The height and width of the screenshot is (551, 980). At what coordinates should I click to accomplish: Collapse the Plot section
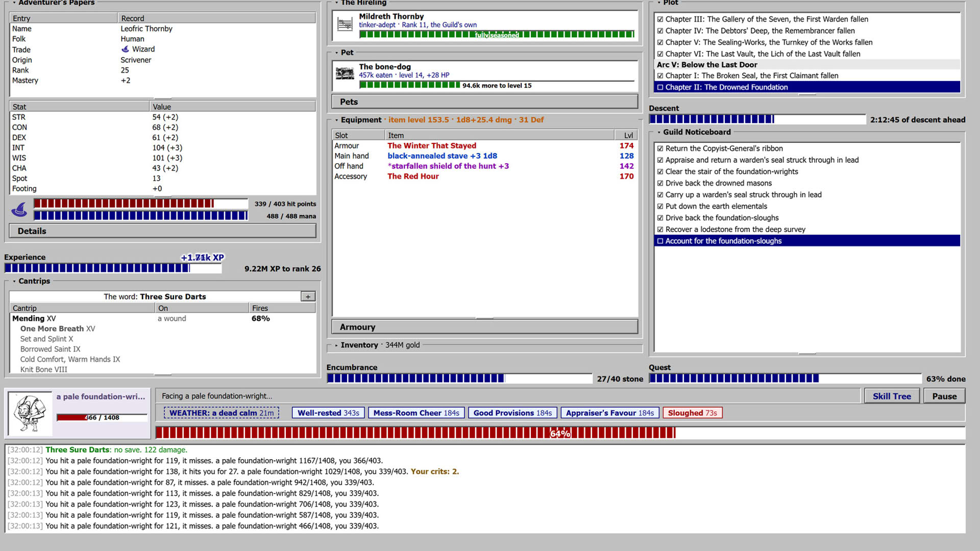(x=659, y=3)
